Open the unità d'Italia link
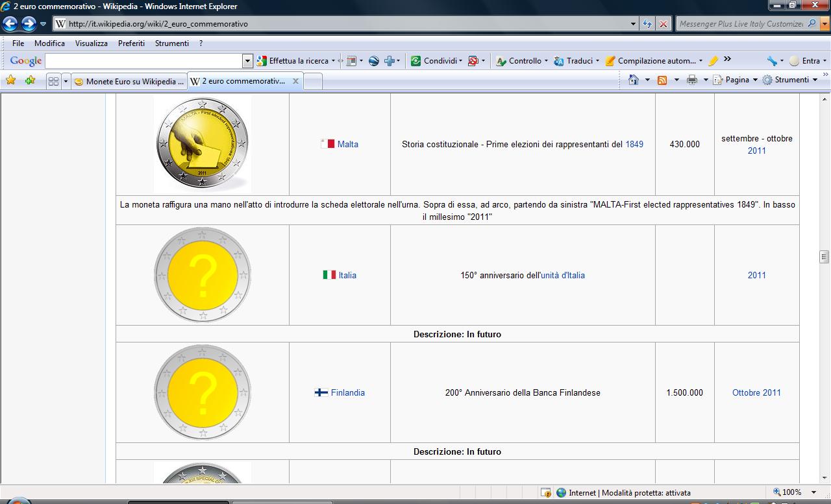 [563, 275]
